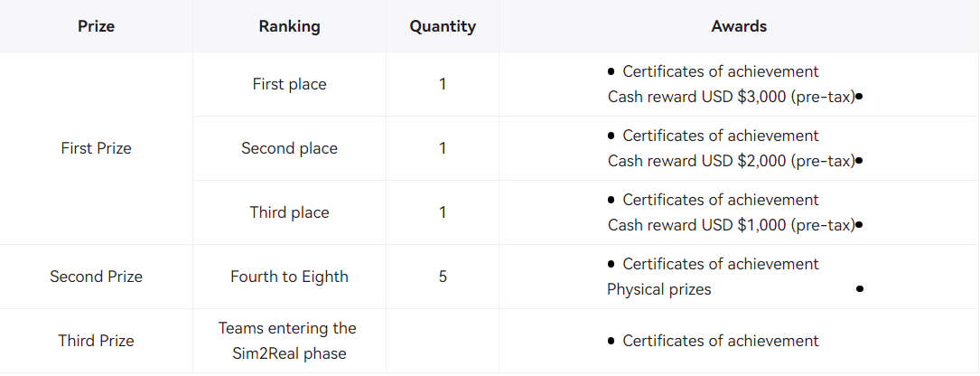Screen dimensions: 980x376
Task: Click the Cash reward USD $1,000 text
Action: [731, 225]
